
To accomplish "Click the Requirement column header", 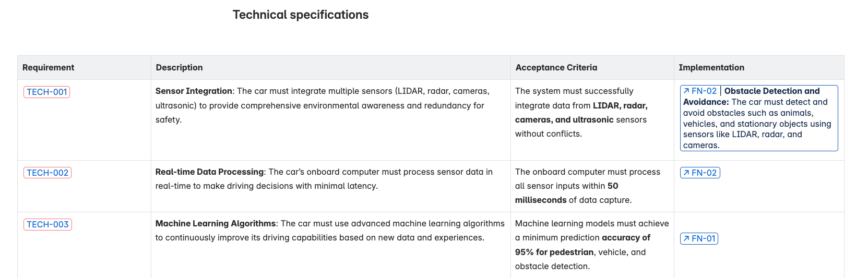I will click(49, 67).
